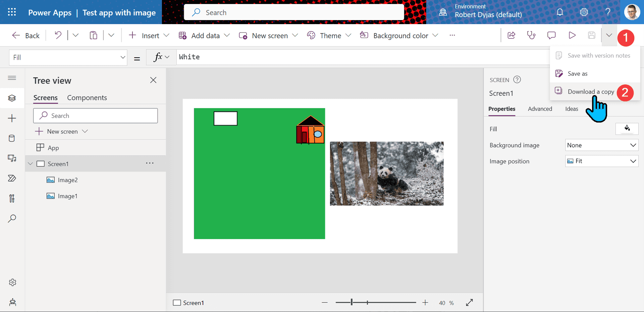Collapse the Screen1 node in Tree view
The width and height of the screenshot is (644, 312).
(30, 164)
